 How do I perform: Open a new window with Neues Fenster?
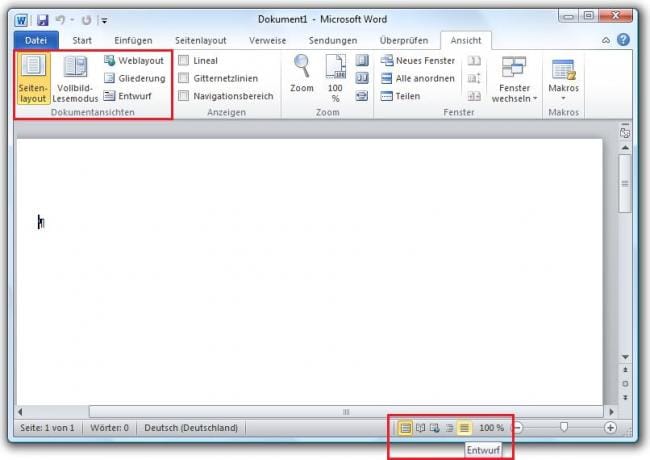(418, 61)
